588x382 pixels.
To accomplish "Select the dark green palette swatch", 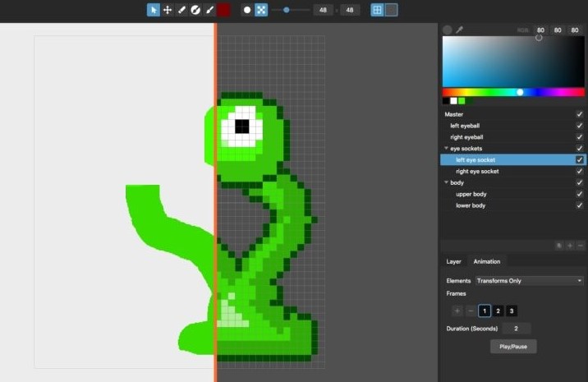I will point(470,101).
